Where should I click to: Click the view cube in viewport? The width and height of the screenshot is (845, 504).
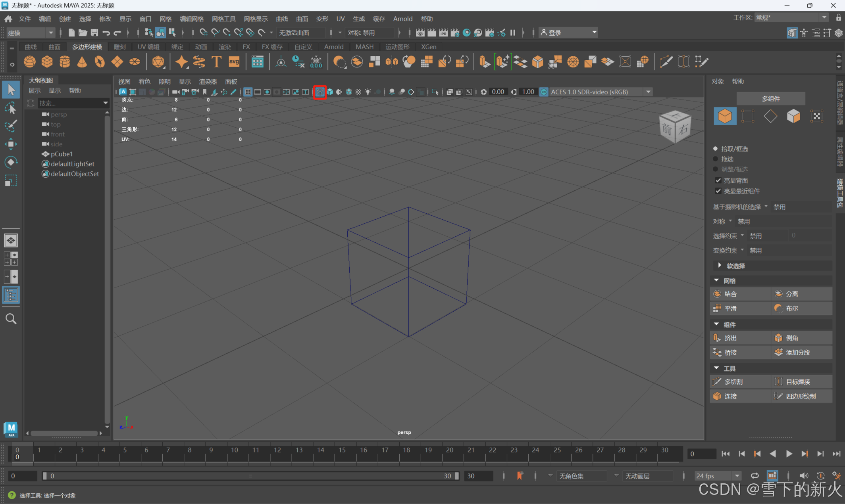tap(675, 127)
